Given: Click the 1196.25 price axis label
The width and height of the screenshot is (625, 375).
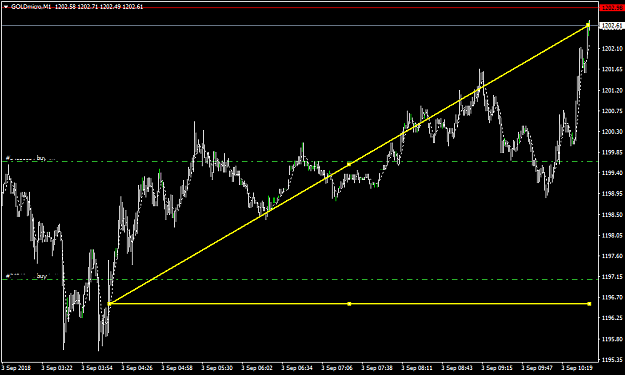Looking at the screenshot, I should click(x=612, y=318).
